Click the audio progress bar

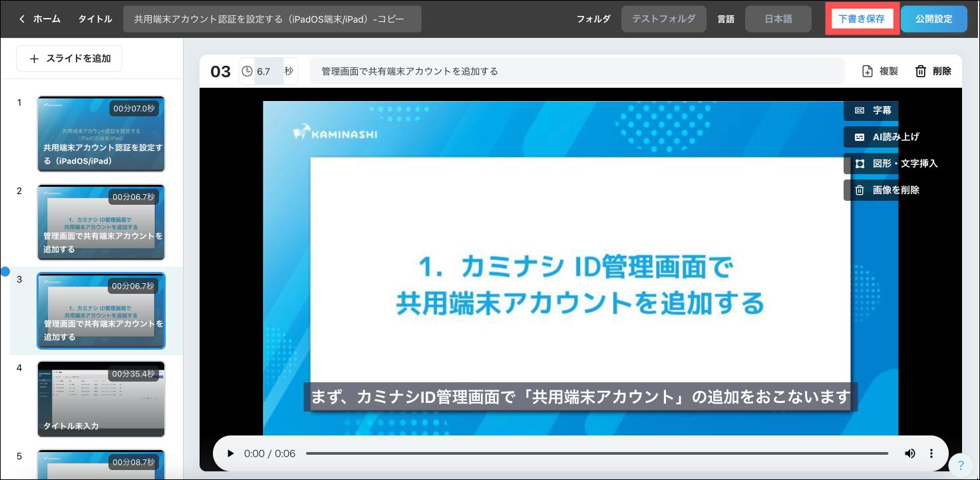[x=597, y=453]
